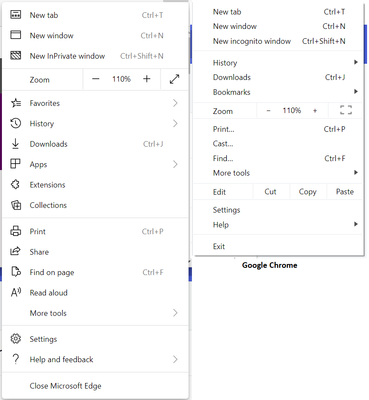The image size is (369, 400).
Task: Click the Print printer icon in Edge menu
Action: coord(16,231)
